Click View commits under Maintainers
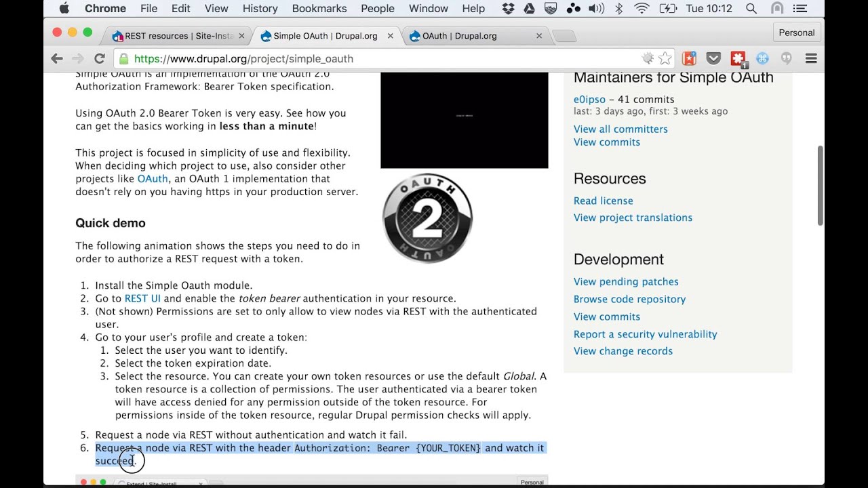868x488 pixels. click(607, 142)
